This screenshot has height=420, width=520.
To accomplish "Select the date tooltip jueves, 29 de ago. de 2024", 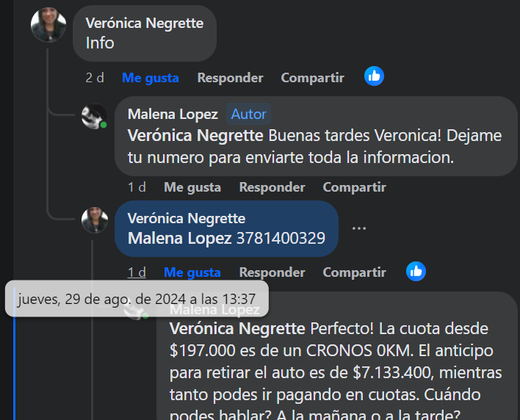I will (x=137, y=299).
